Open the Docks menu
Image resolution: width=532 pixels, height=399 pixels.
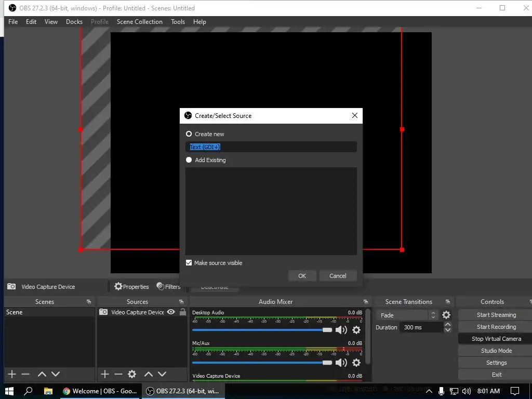click(x=74, y=22)
